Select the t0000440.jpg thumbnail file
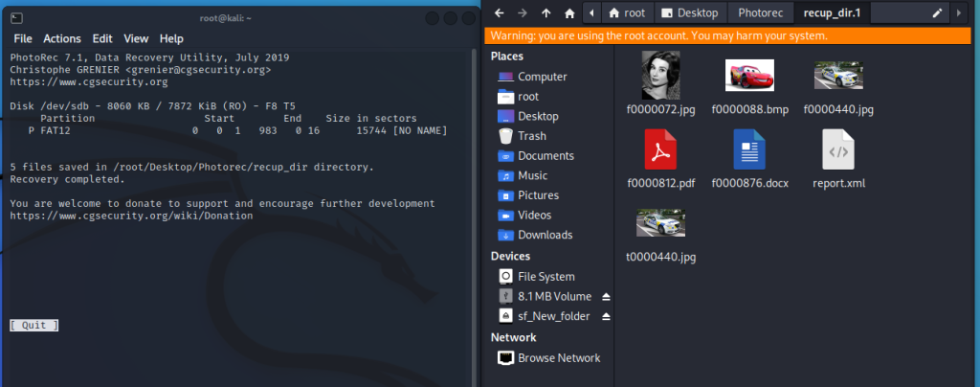 point(660,222)
